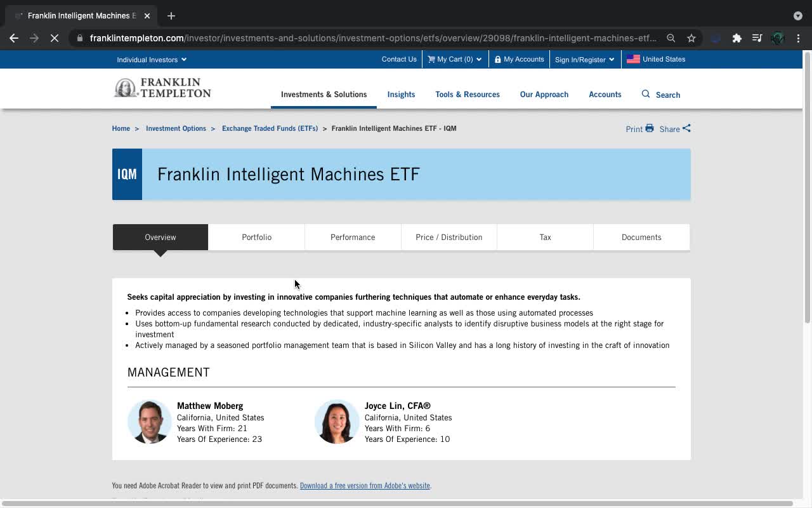Switch to the Documents tab
Viewport: 812px width, 508px height.
(x=641, y=237)
